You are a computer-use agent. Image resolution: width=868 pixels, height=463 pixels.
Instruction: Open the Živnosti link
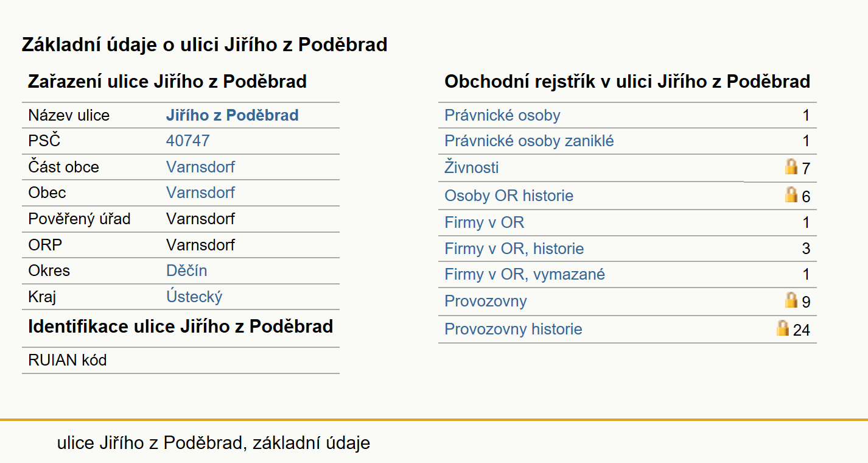pos(472,168)
